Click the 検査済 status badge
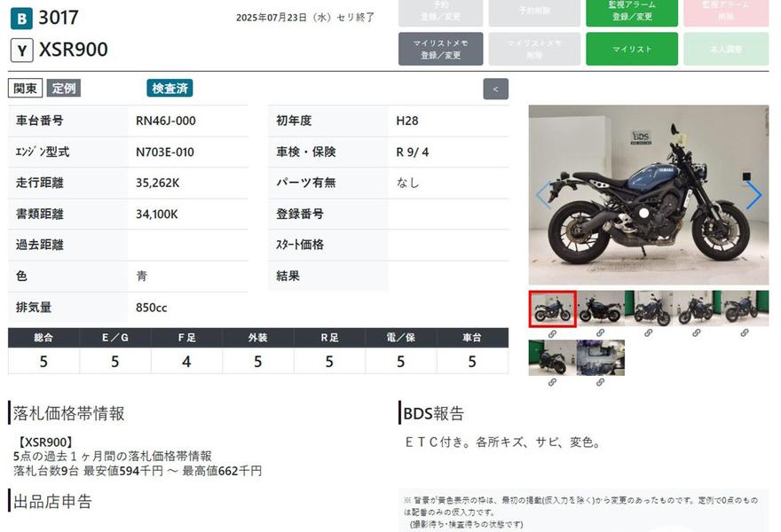Image resolution: width=781 pixels, height=532 pixels. click(x=170, y=89)
